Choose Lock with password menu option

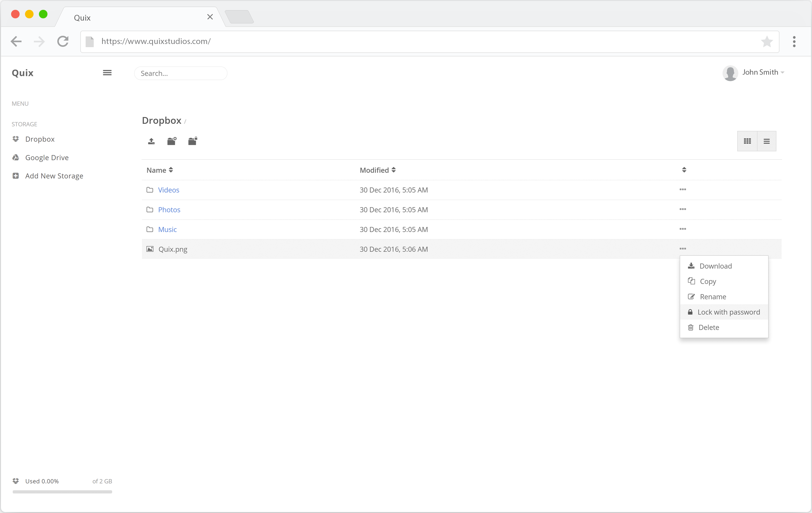pos(728,312)
